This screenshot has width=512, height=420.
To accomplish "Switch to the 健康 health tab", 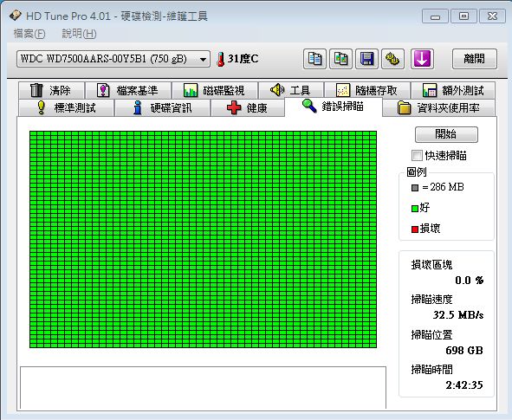I will [x=248, y=107].
